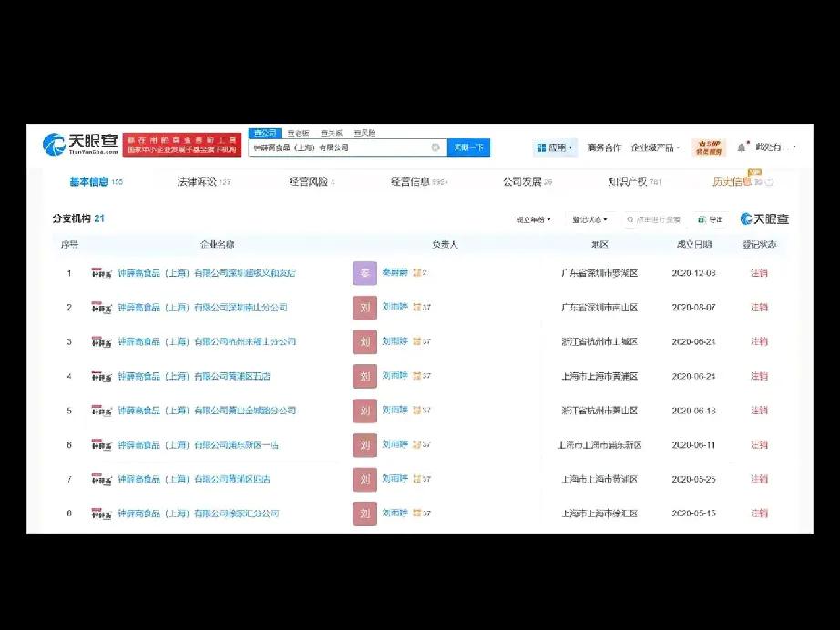
Task: Switch to the 公司发展 tab
Action: (x=528, y=182)
